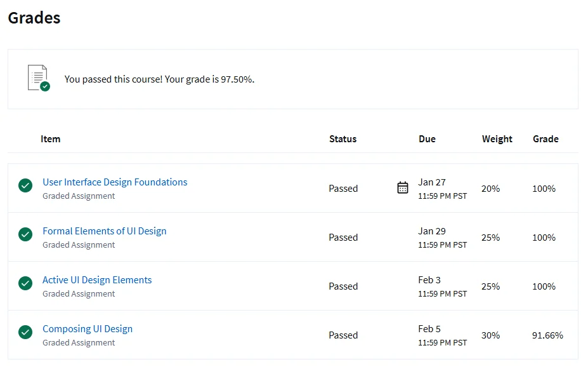The width and height of the screenshot is (588, 369).
Task: Open Active UI Design Elements assignment
Action: tap(97, 280)
